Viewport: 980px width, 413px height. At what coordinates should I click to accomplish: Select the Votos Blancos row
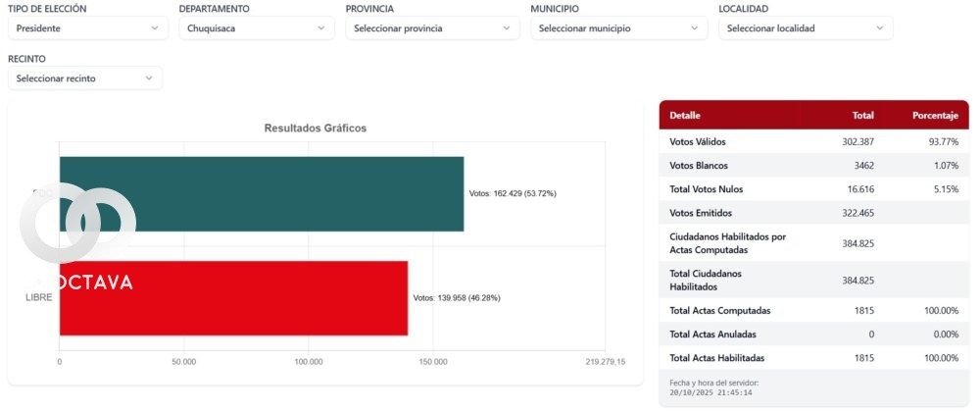pyautogui.click(x=813, y=166)
